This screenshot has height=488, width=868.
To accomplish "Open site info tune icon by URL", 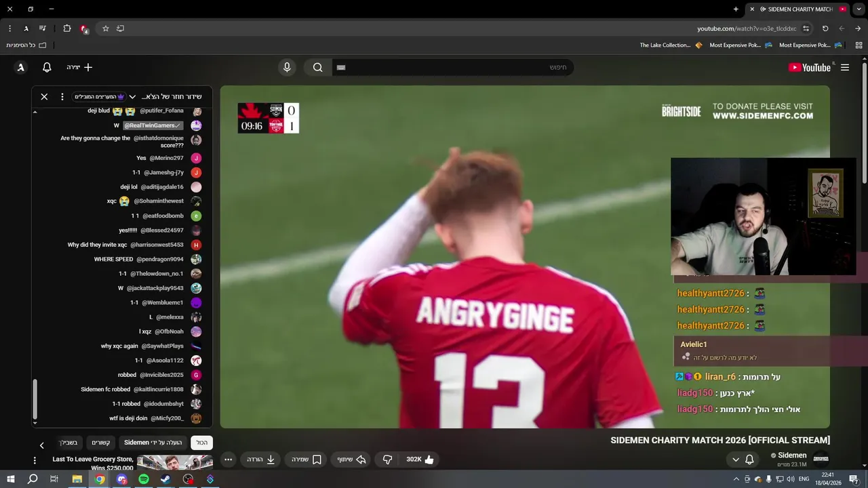I will pos(806,28).
